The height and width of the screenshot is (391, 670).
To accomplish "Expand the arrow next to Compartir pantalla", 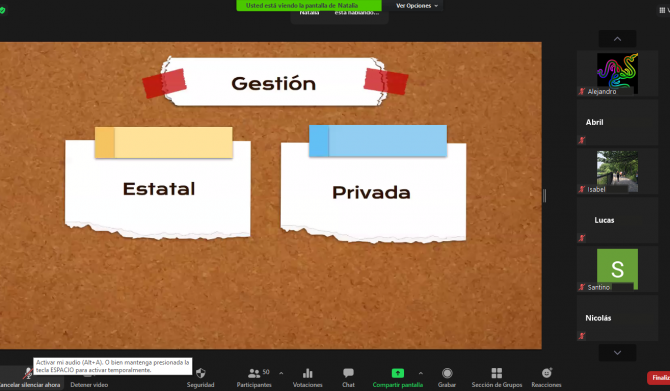I will (420, 373).
